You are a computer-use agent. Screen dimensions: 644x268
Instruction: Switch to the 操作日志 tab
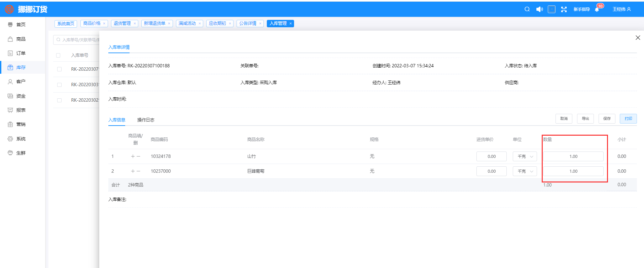[146, 120]
